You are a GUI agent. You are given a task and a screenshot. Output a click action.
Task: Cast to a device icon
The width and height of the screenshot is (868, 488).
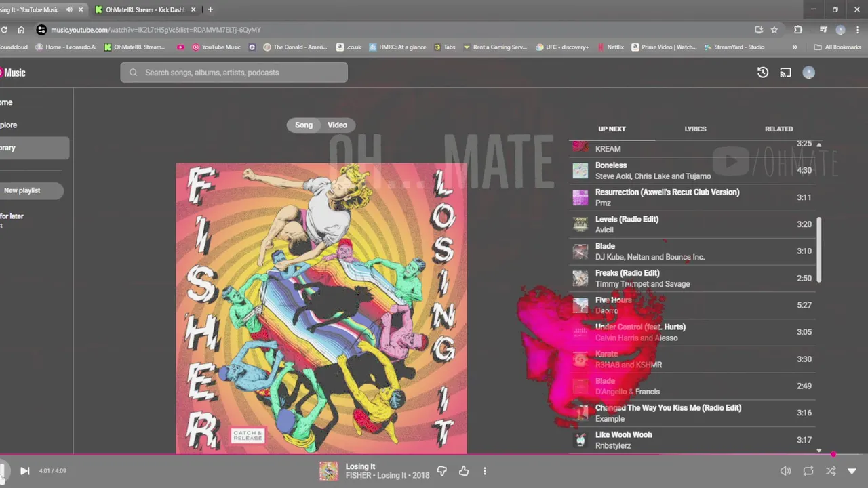[x=785, y=73]
